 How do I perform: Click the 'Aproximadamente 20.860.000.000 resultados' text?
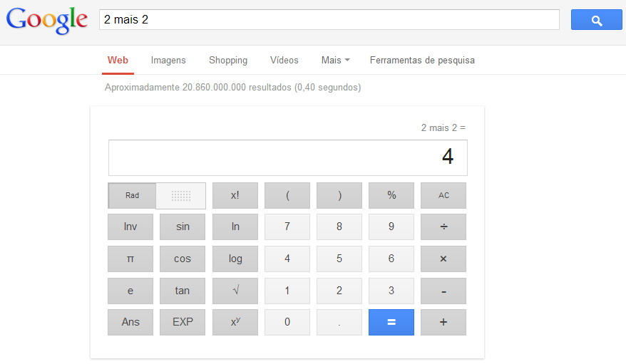pyautogui.click(x=198, y=88)
